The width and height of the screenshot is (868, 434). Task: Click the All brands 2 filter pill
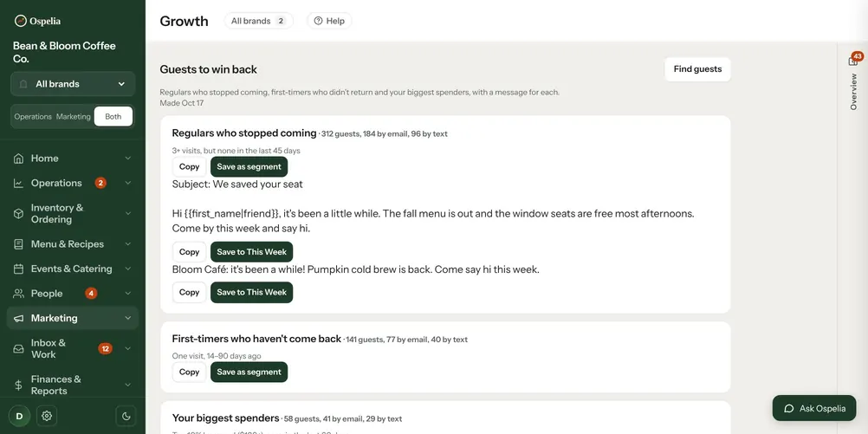(x=258, y=21)
